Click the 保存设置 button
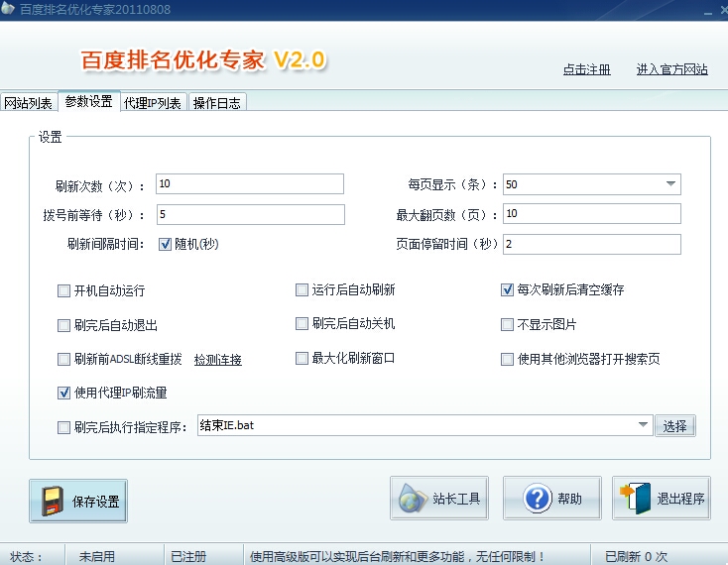The height and width of the screenshot is (565, 728). click(78, 501)
